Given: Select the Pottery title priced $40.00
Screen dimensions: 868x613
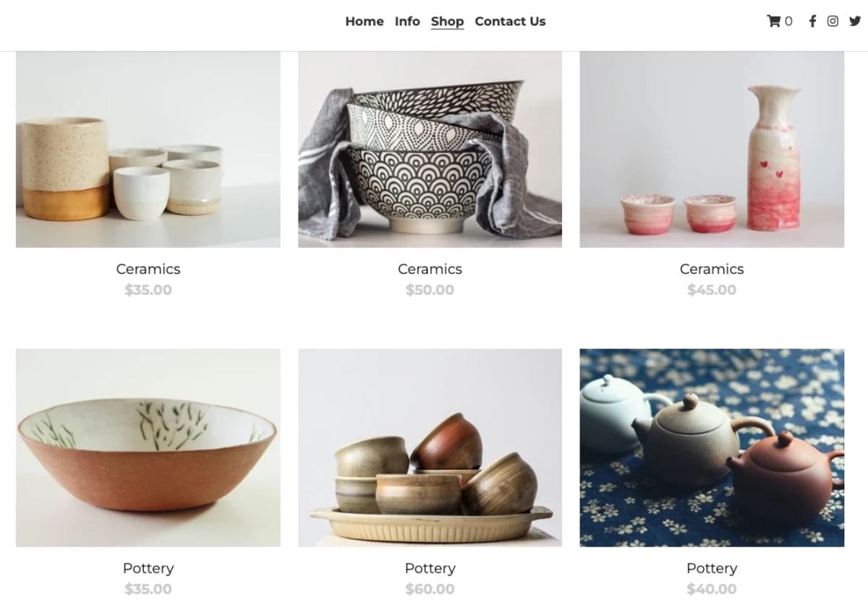Looking at the screenshot, I should pos(712,568).
